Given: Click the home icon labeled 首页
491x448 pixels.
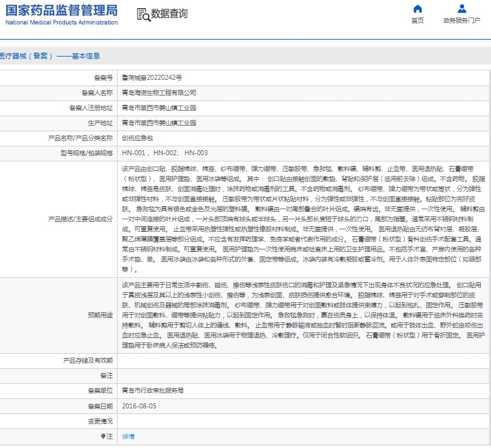Looking at the screenshot, I should (417, 8).
